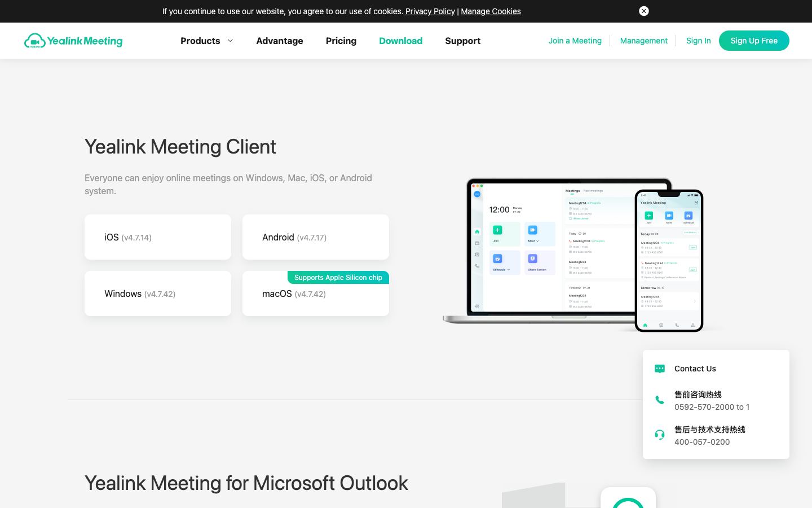
Task: Click the Yealink Meeting logo
Action: coord(73,41)
